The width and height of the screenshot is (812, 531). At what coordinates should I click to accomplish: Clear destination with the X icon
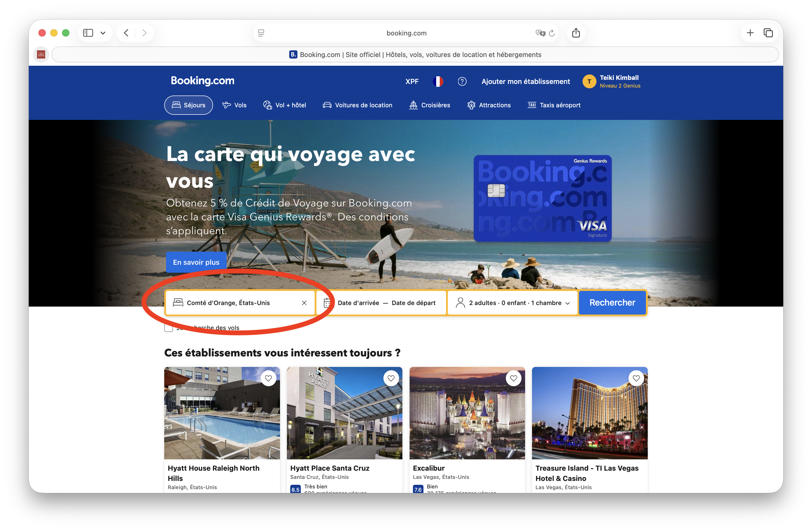coord(304,303)
